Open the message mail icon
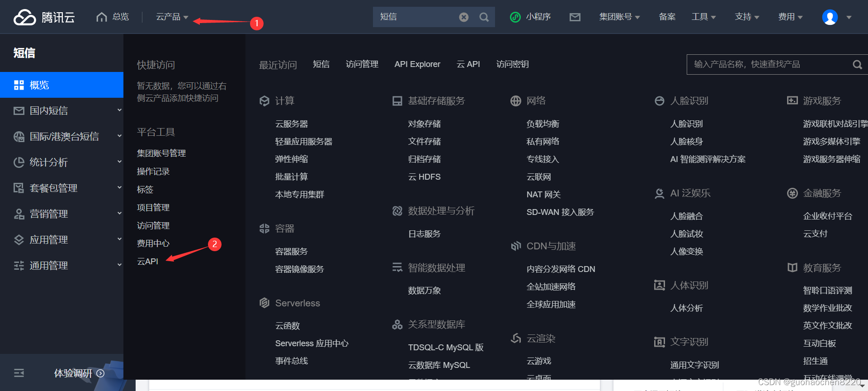This screenshot has height=391, width=868. [575, 17]
